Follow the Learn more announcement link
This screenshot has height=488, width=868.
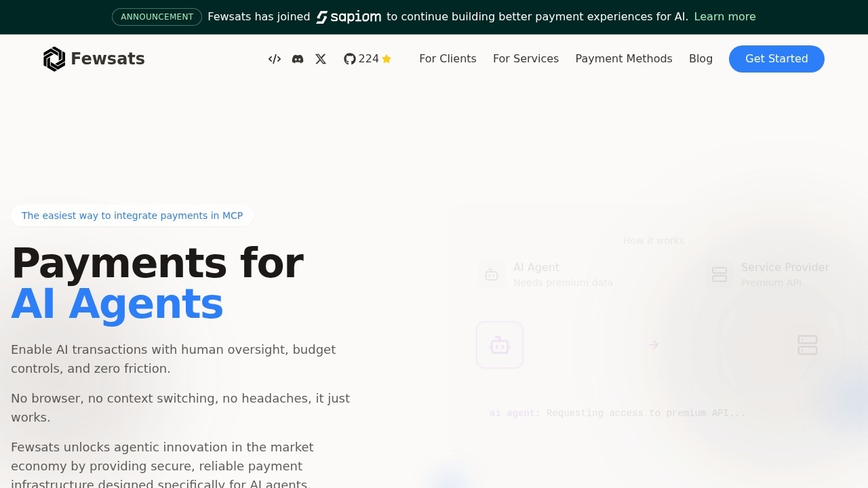tap(725, 17)
